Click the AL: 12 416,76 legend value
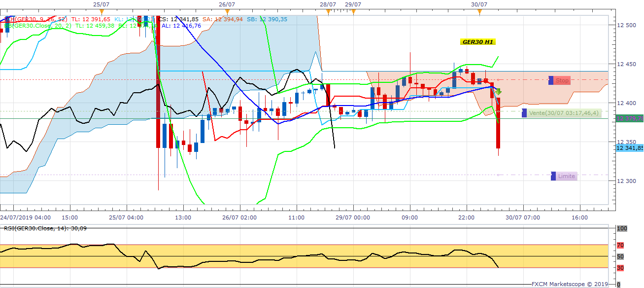This screenshot has width=644, height=288. pos(181,26)
